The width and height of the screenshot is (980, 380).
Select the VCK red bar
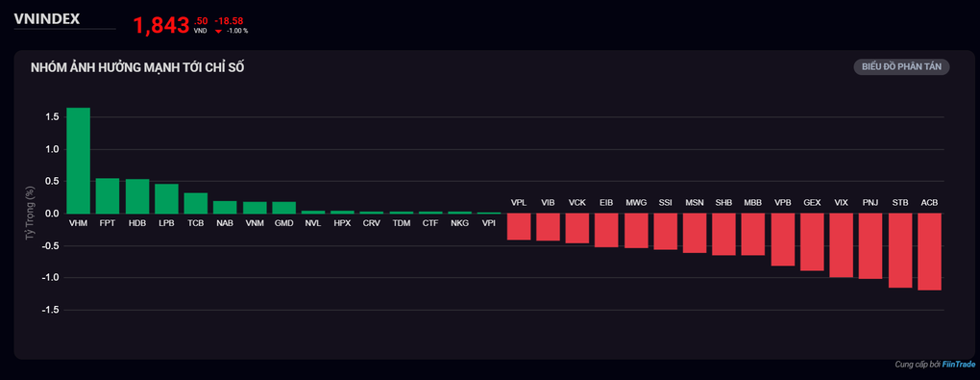pos(577,229)
